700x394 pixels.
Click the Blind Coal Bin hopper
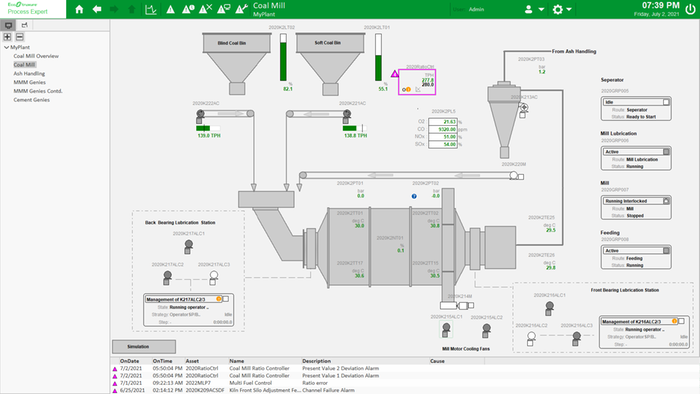coord(237,64)
